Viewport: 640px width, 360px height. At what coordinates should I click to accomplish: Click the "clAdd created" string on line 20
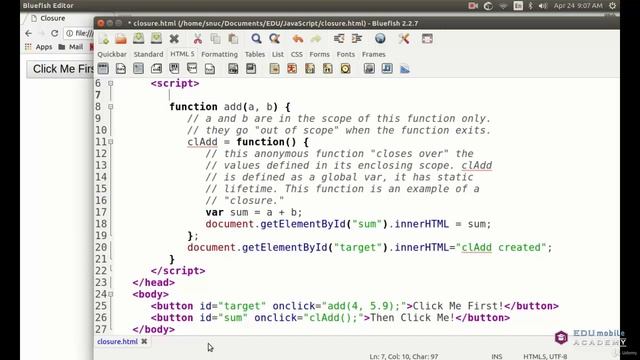point(501,247)
